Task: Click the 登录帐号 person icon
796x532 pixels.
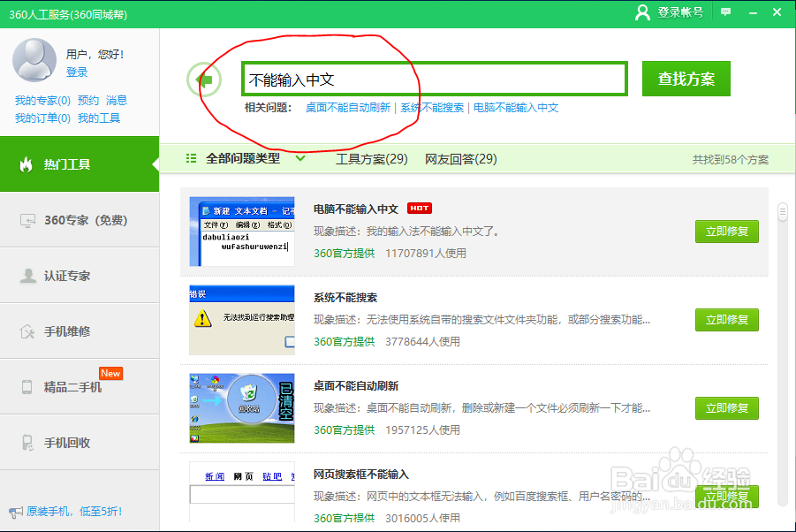Action: 642,12
